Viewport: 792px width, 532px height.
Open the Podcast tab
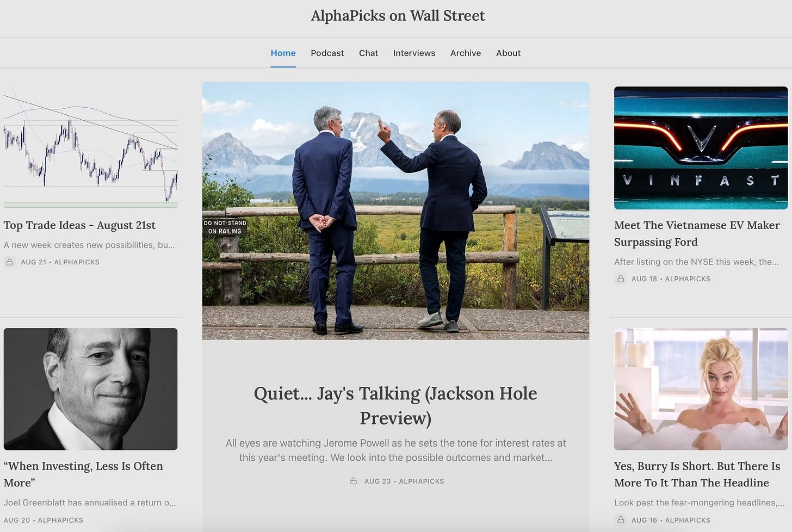point(327,53)
